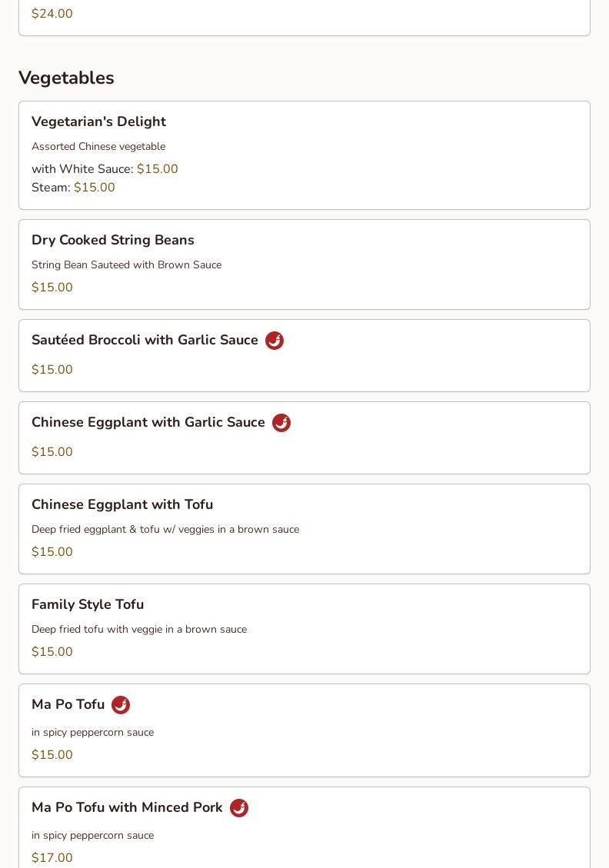Image resolution: width=609 pixels, height=868 pixels.
Task: Open Sautéed Broccoli with Garlic Sauce item
Action: 145,340
